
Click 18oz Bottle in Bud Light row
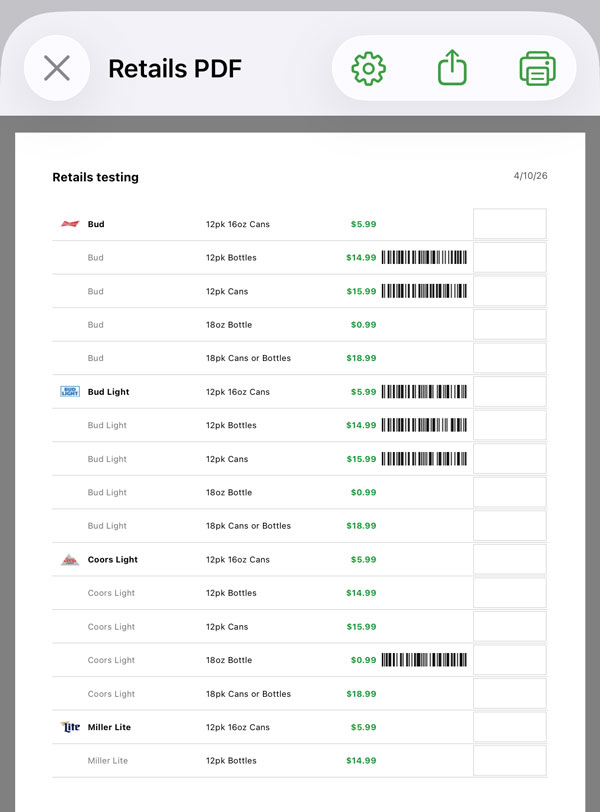coord(229,492)
